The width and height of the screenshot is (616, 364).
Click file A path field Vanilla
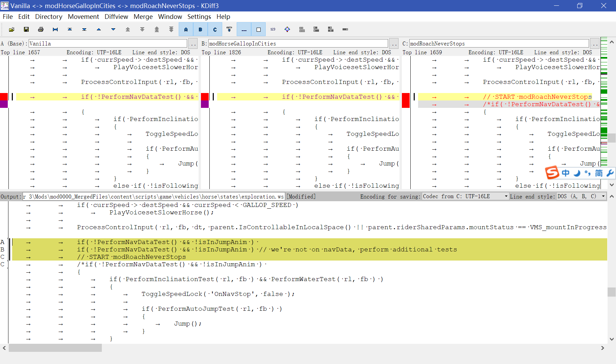[108, 43]
